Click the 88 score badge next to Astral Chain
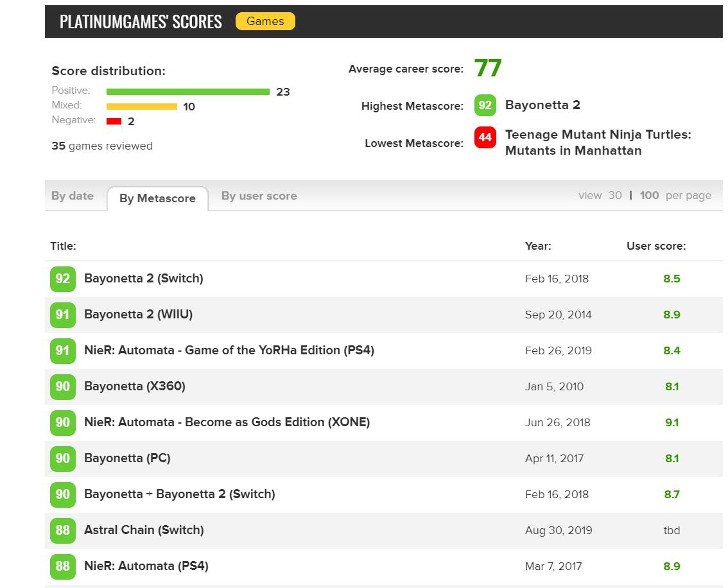 (62, 530)
